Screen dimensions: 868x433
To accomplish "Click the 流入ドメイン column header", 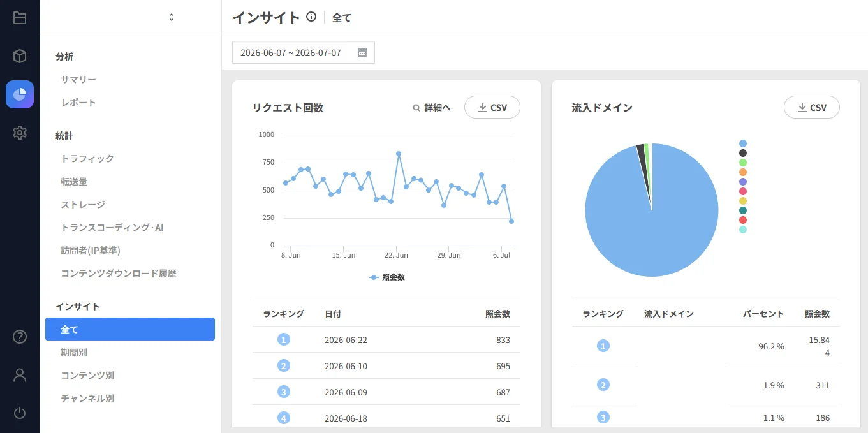I will [669, 314].
